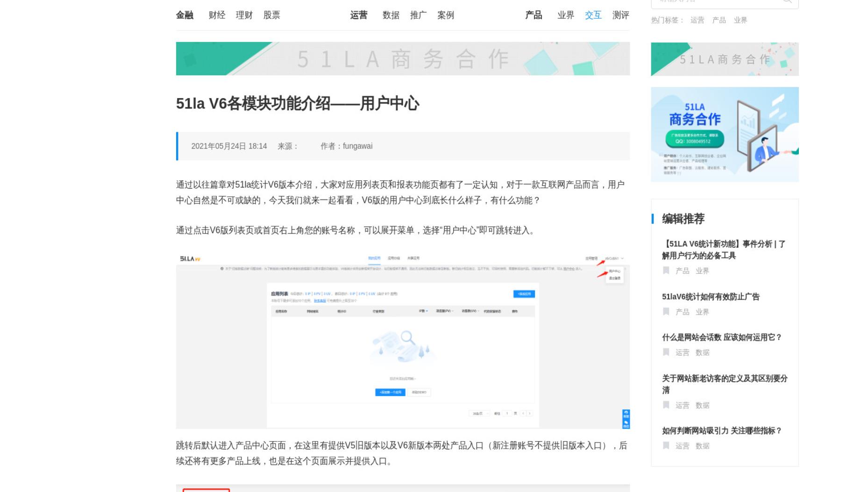Open the 运营 navigation category
This screenshot has width=868, height=492.
359,15
